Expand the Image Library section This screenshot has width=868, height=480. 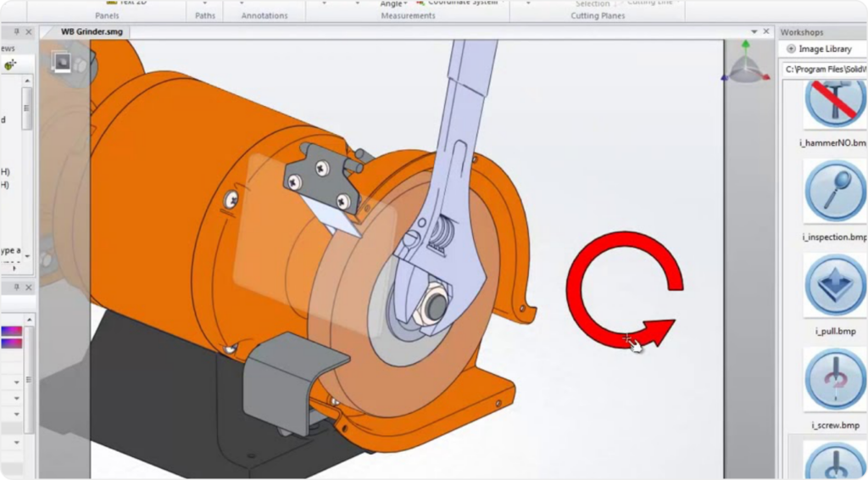(x=791, y=49)
